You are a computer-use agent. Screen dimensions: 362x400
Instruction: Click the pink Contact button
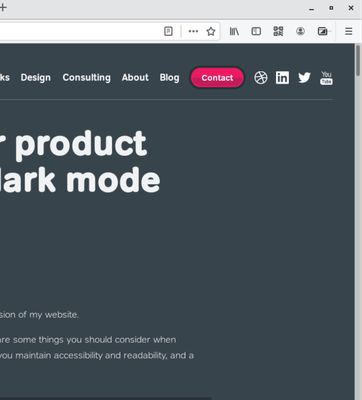(217, 78)
